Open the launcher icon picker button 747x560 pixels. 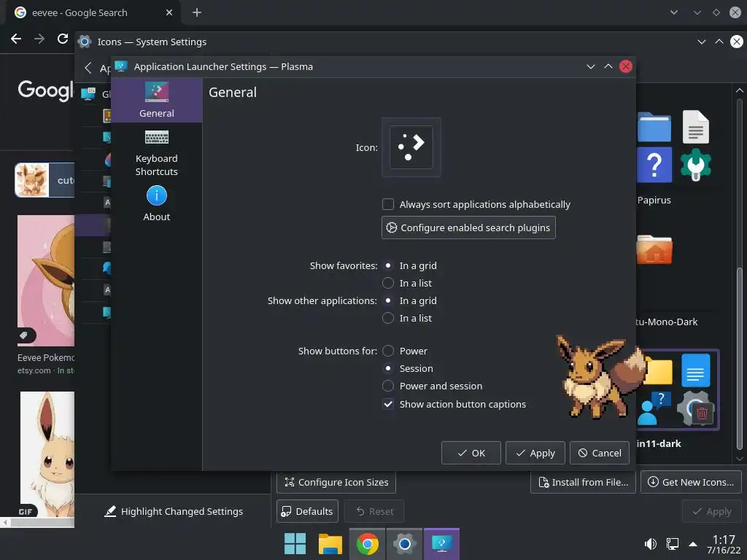click(411, 147)
